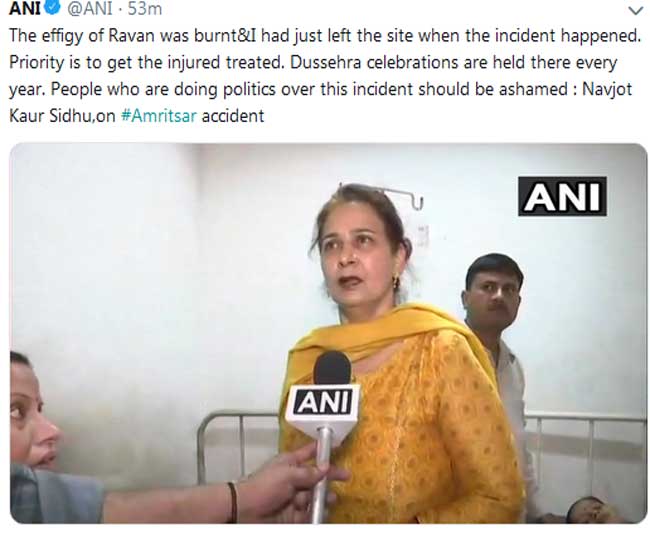This screenshot has height=540, width=650.
Task: Click the word 'accident' after the hashtag
Action: pyautogui.click(x=233, y=116)
